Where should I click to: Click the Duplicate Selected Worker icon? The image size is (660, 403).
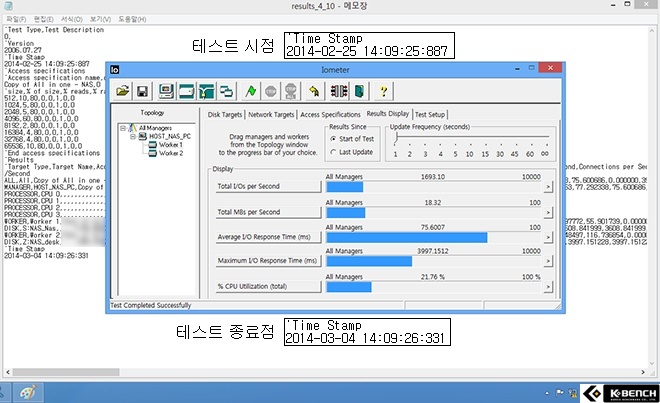click(226, 91)
